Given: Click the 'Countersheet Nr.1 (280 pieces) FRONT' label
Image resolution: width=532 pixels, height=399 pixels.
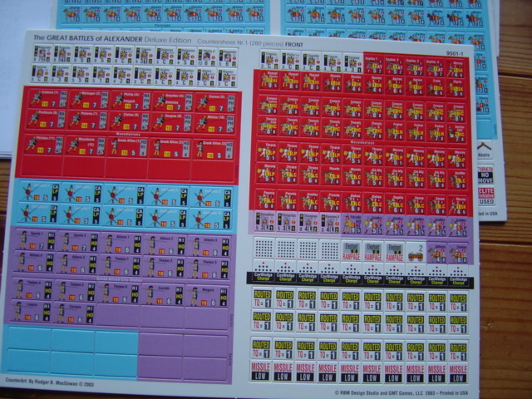Looking at the screenshot, I should point(250,43).
